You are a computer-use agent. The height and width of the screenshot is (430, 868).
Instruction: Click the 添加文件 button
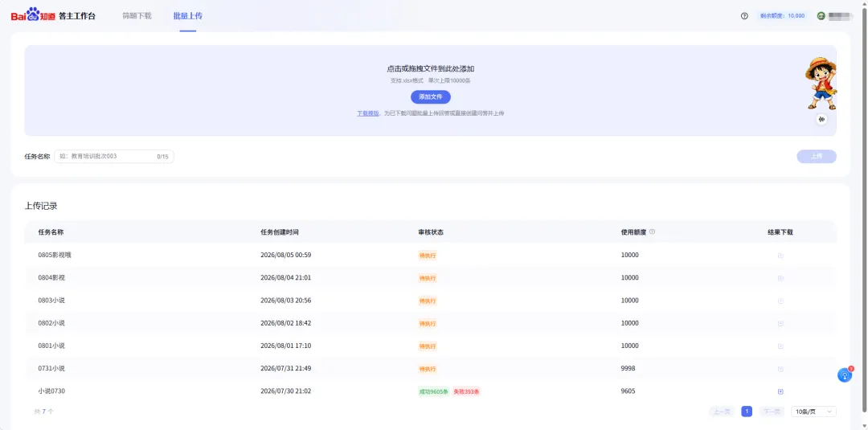[x=430, y=96]
